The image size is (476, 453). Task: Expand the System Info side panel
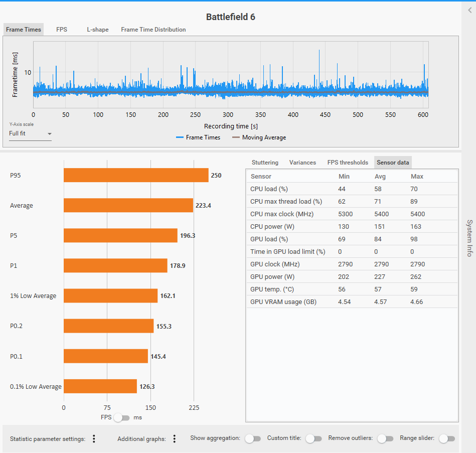tap(469, 238)
